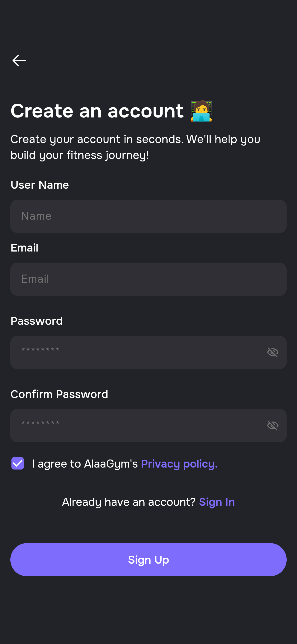Image resolution: width=297 pixels, height=644 pixels.
Task: Show the Password field's hidden text
Action: (273, 352)
